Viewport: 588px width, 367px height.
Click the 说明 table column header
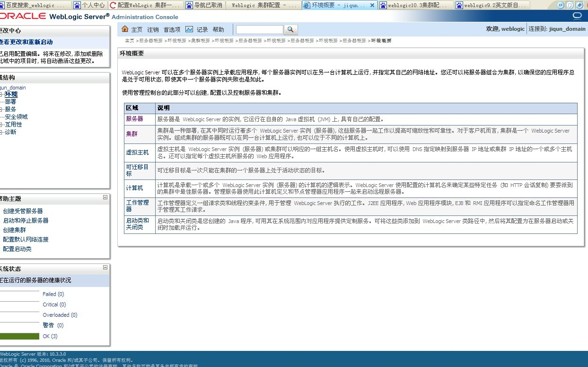click(163, 108)
